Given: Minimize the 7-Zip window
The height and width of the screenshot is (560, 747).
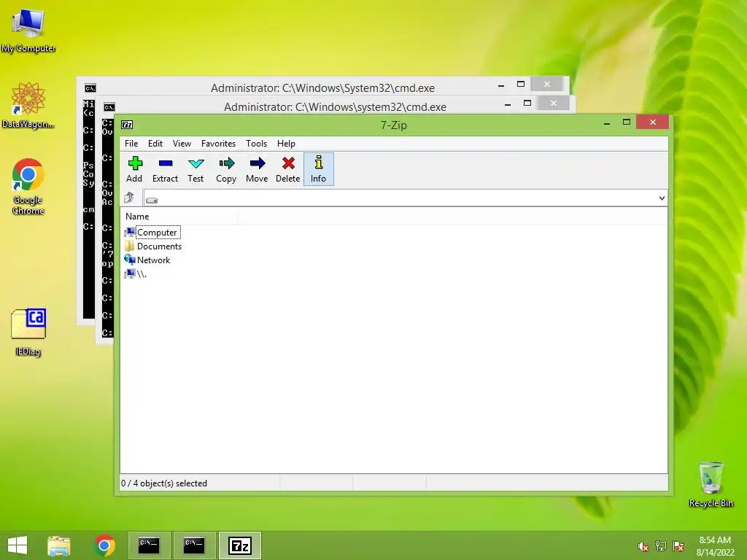Looking at the screenshot, I should click(x=606, y=122).
